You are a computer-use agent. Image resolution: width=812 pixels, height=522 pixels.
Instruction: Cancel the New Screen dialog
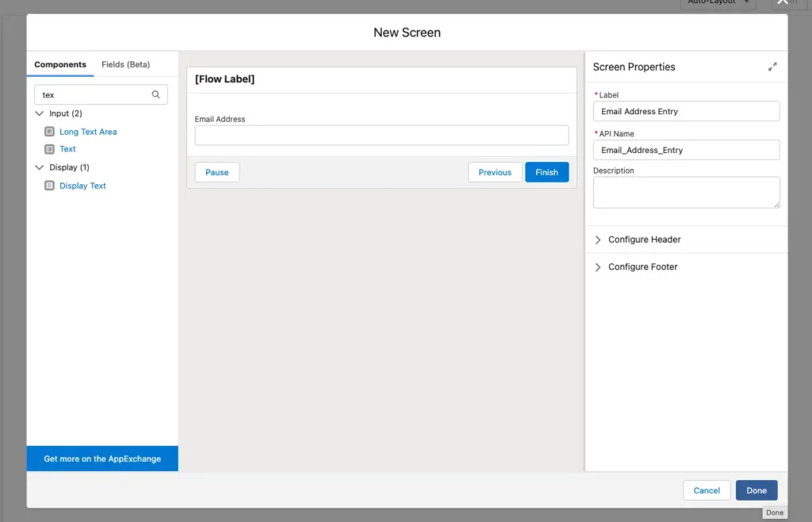[707, 490]
